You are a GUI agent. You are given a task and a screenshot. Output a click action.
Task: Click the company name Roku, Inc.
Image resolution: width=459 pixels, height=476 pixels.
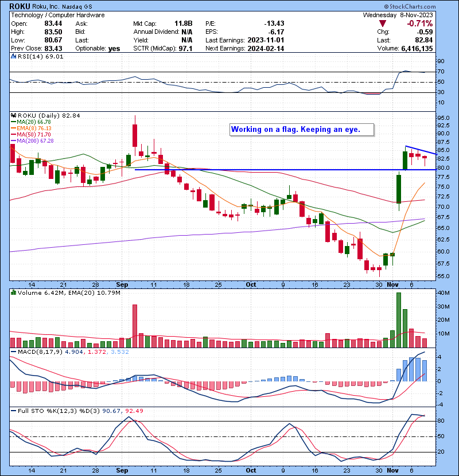pyautogui.click(x=45, y=6)
